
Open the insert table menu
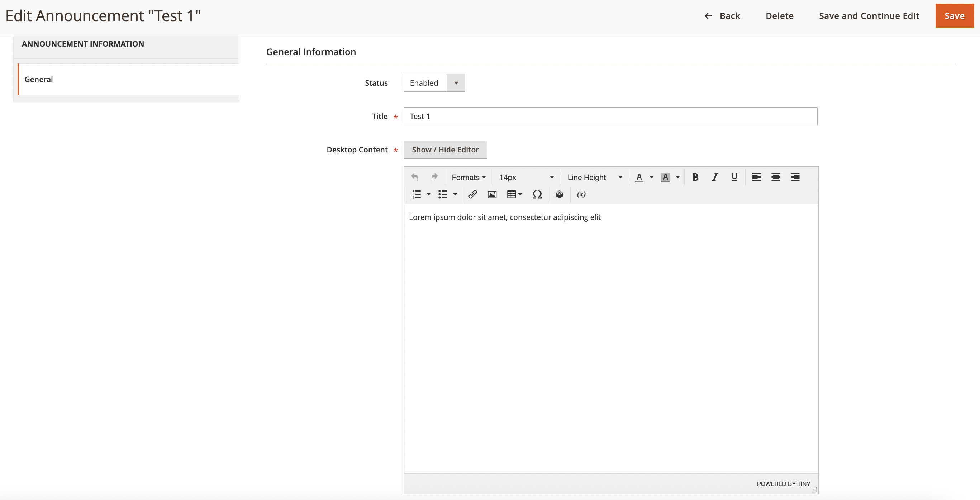(x=514, y=194)
